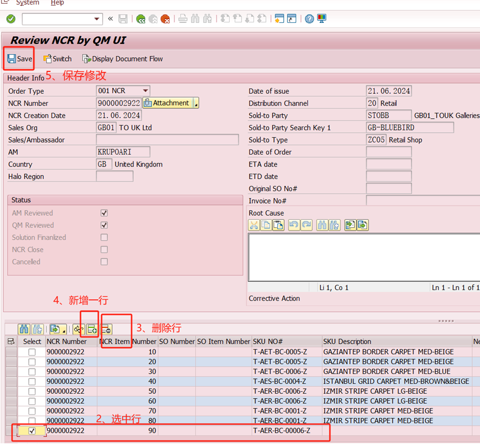
Task: Tick the Select checkbox for item 10
Action: coord(32,352)
